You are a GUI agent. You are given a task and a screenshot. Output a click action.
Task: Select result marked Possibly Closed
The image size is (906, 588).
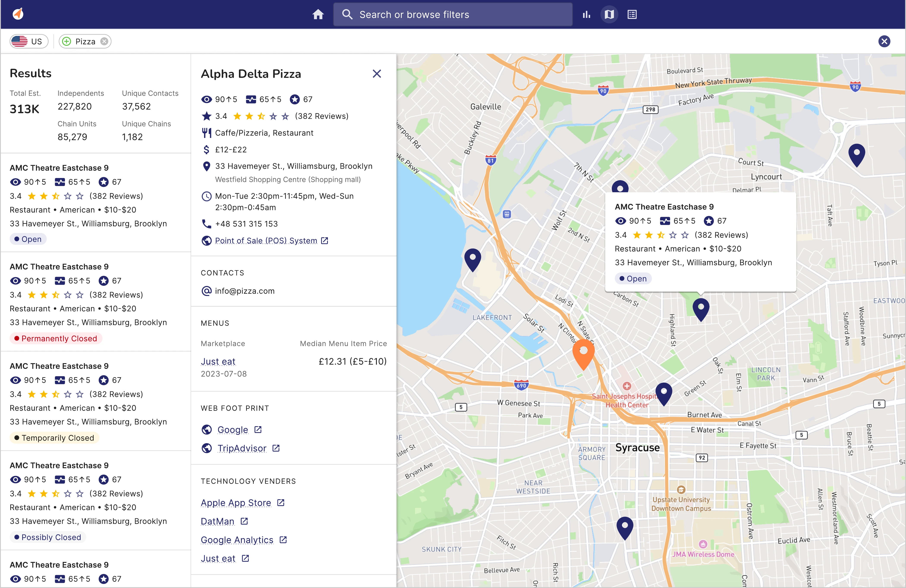(x=96, y=500)
